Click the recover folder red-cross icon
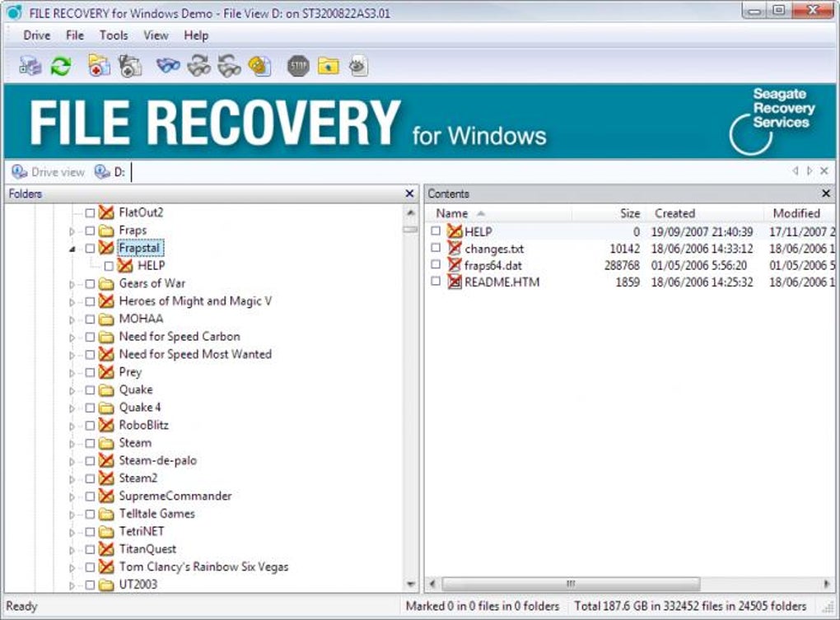This screenshot has width=840, height=620. coord(99,67)
